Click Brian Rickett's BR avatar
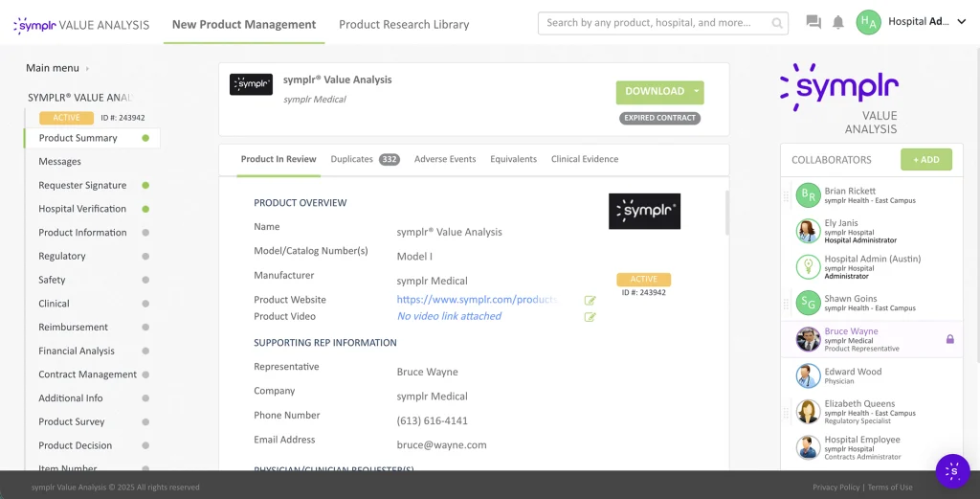 [808, 195]
